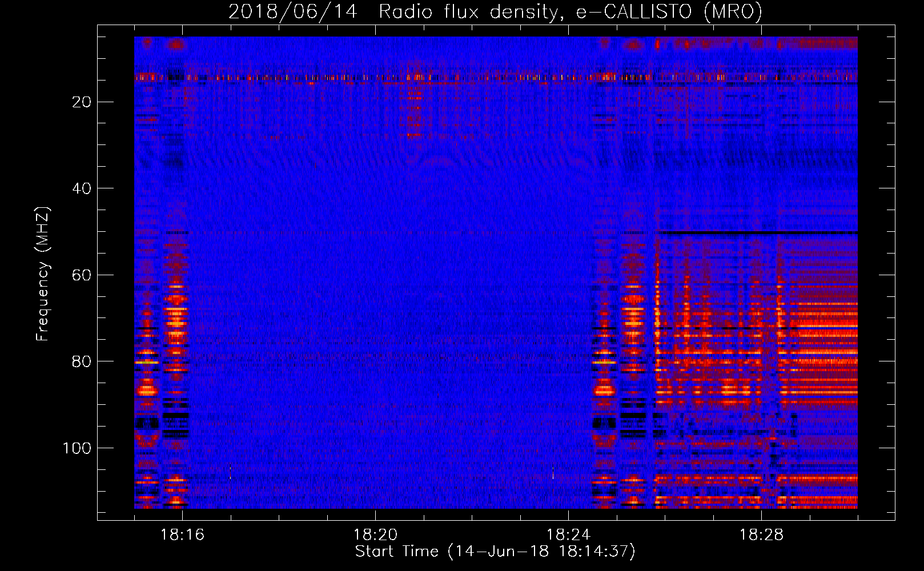Click the 18:16 time tick label
Screen dimensions: 924x571
pyautogui.click(x=182, y=535)
